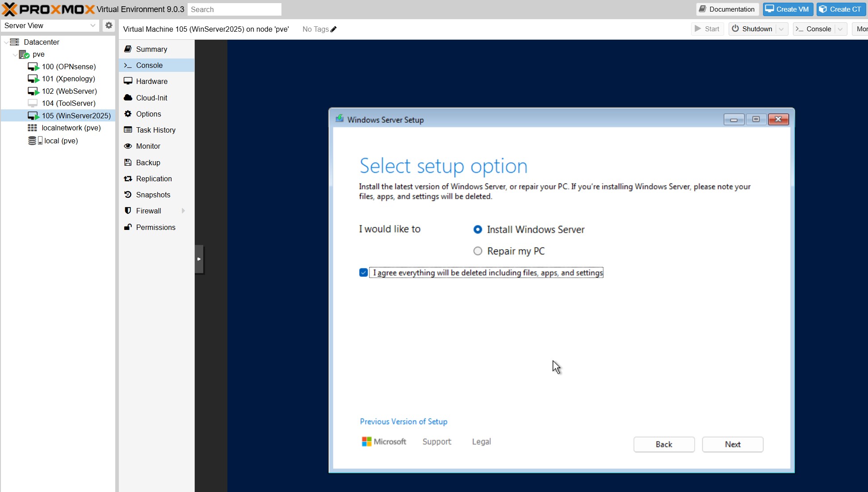Click the gear settings icon beside Server View
This screenshot has width=868, height=492.
coord(109,25)
